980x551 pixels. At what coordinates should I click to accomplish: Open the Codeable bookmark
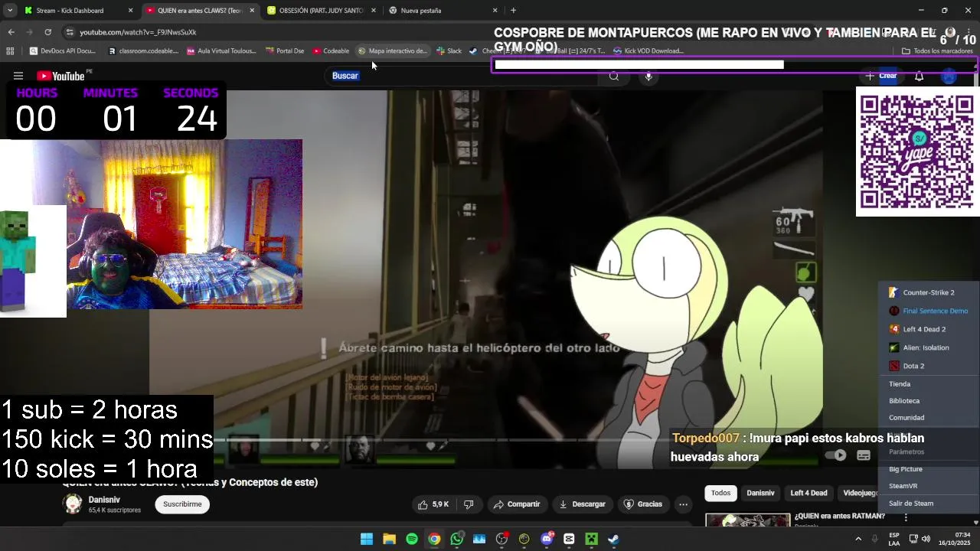click(331, 51)
